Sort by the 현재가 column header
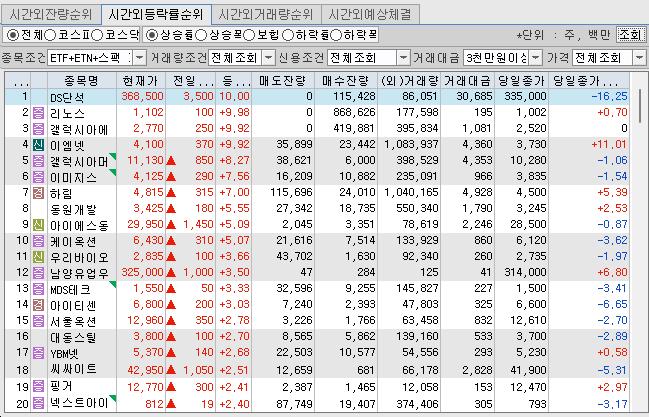The width and height of the screenshot is (649, 417). coord(141,81)
